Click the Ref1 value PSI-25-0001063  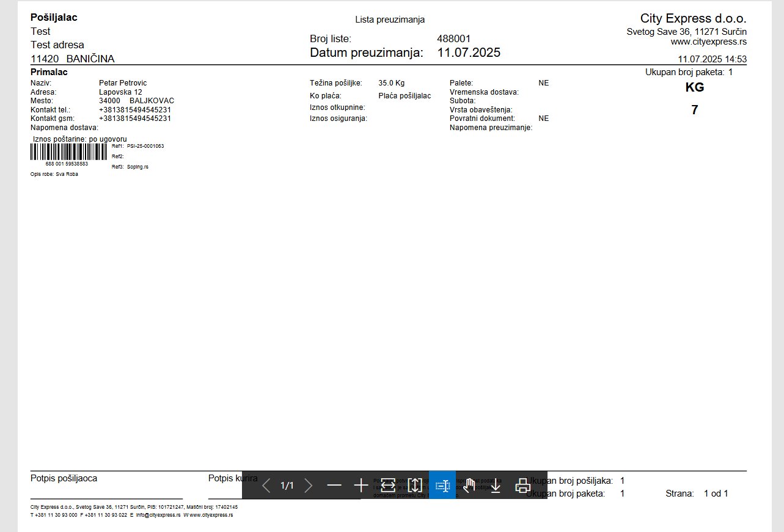coord(145,147)
